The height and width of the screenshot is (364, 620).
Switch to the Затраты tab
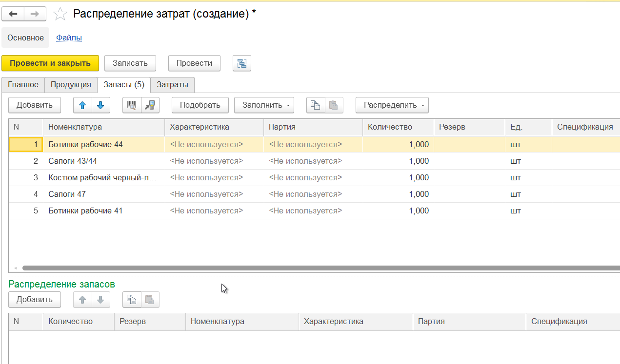tap(173, 85)
